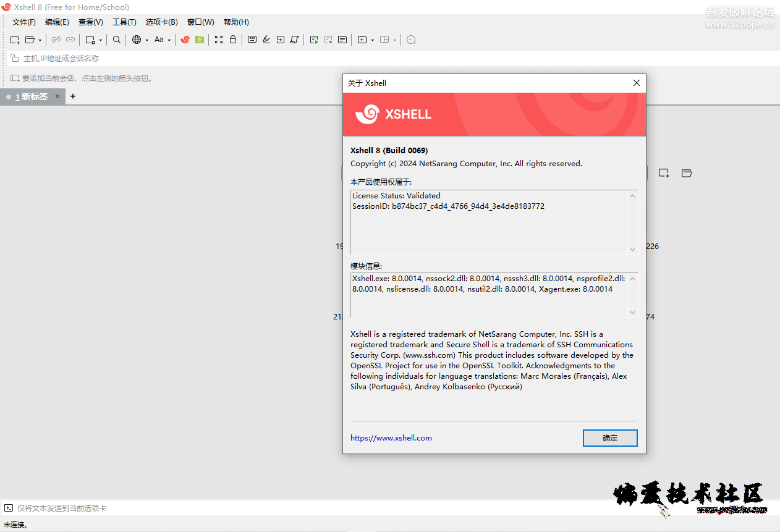Open the 帮助(H) menu
Image resolution: width=780 pixels, height=532 pixels.
click(x=236, y=22)
